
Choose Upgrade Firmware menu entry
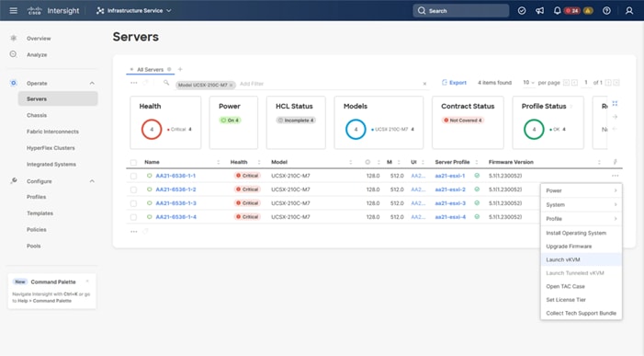pos(581,247)
